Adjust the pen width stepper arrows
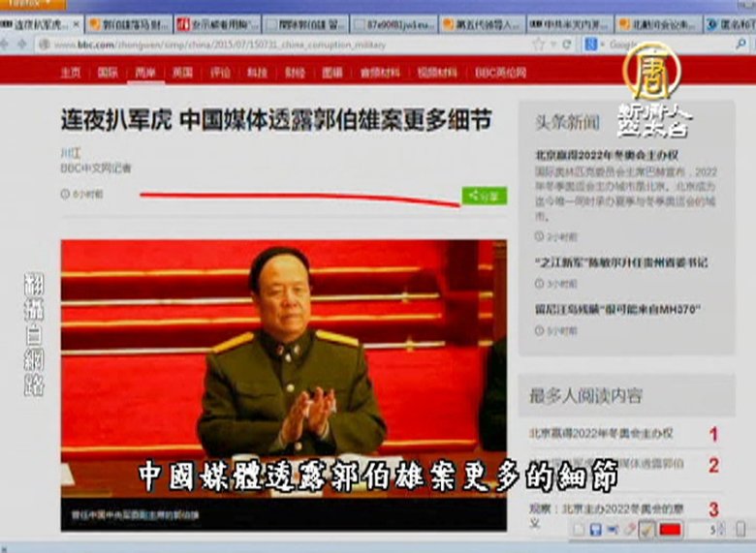 coord(721,530)
